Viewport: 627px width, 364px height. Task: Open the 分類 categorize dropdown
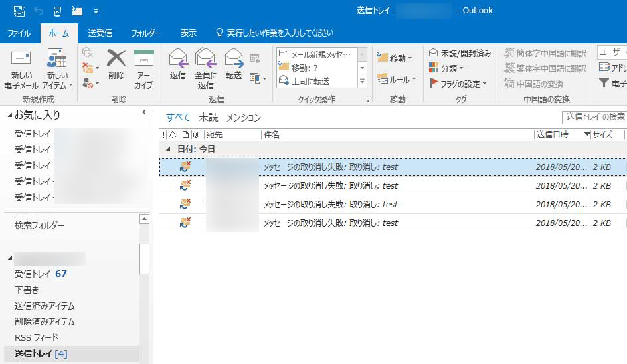click(446, 68)
